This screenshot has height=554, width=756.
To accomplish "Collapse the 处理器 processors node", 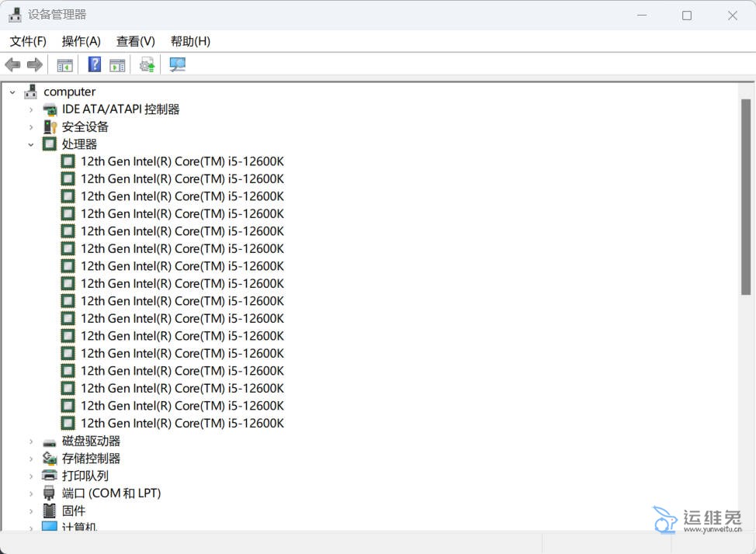I will click(31, 144).
